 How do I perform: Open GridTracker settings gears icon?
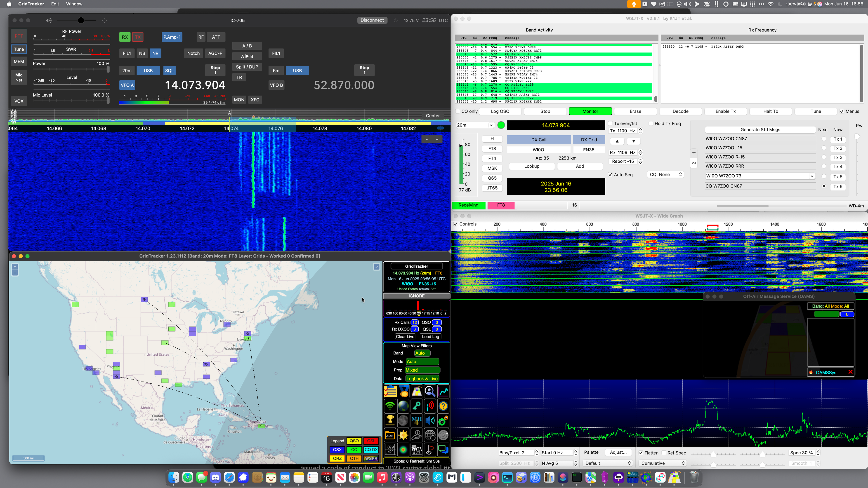tap(443, 420)
